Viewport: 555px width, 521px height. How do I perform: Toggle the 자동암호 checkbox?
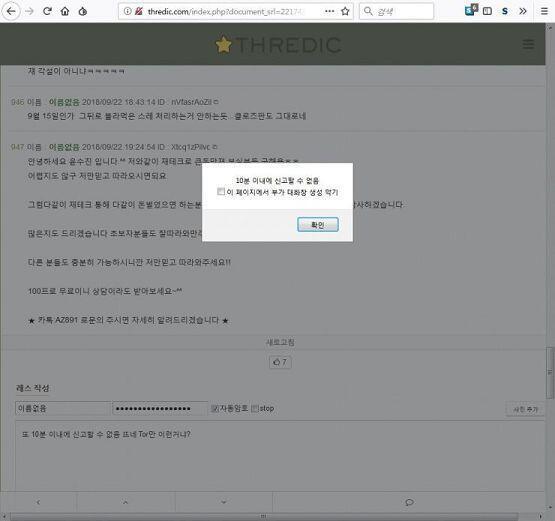214,408
